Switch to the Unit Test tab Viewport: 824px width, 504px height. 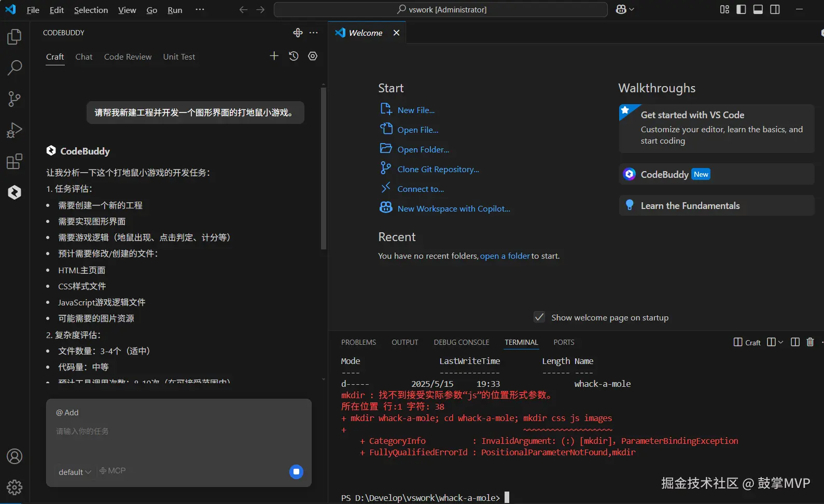point(179,57)
